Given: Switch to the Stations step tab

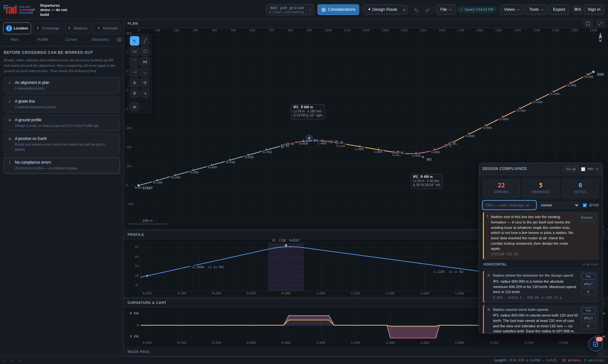Looking at the screenshot, I should click(77, 28).
